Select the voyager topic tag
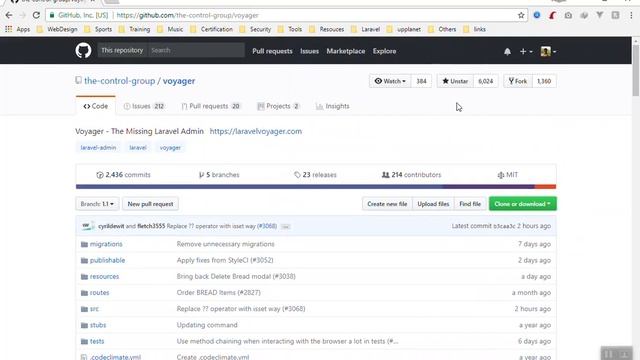The height and width of the screenshot is (360, 640). 170,148
